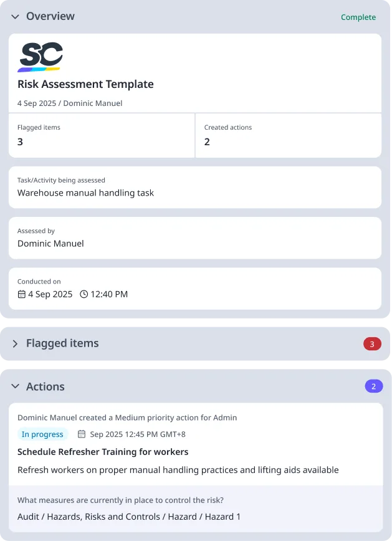392x541 pixels.
Task: Collapse the Actions section
Action: coord(15,386)
